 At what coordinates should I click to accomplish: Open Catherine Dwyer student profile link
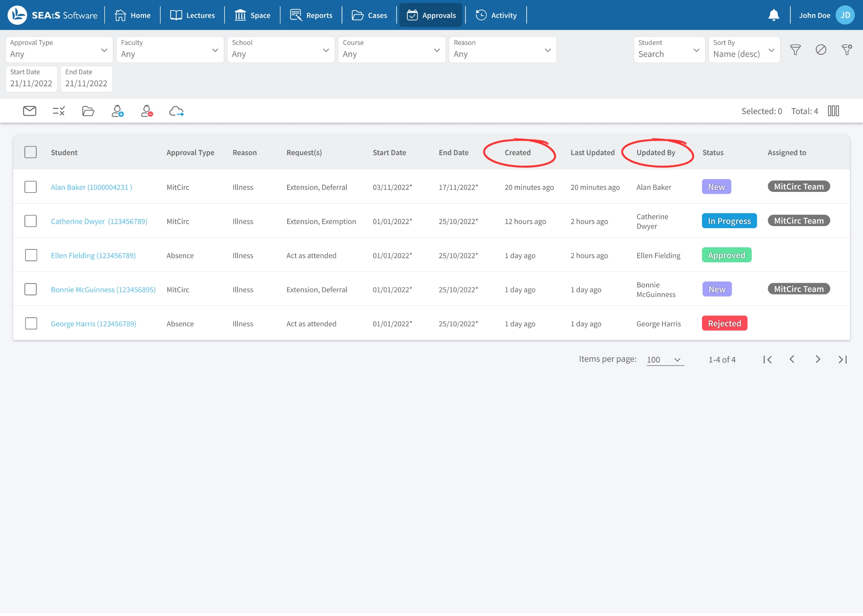tap(99, 221)
